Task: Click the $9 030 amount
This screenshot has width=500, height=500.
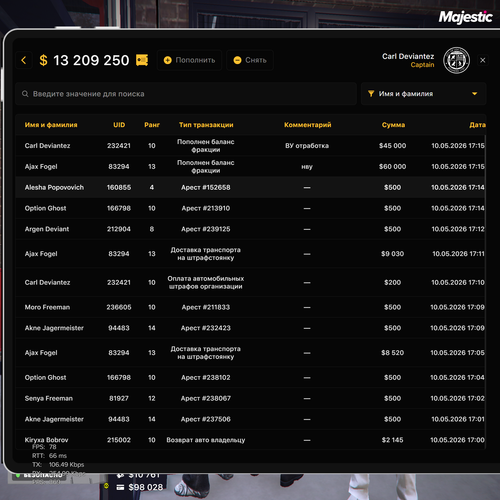Action: [392, 254]
